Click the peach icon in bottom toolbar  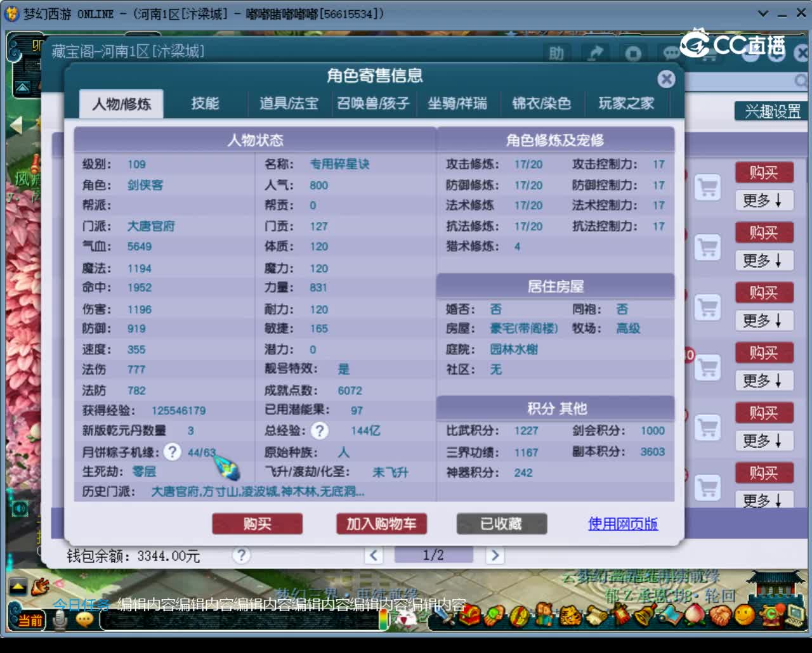click(x=695, y=615)
